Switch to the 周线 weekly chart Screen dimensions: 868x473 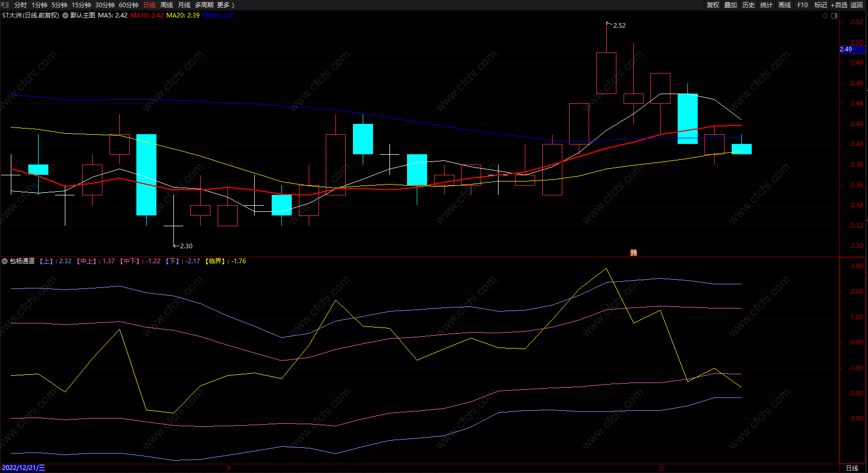[x=167, y=5]
